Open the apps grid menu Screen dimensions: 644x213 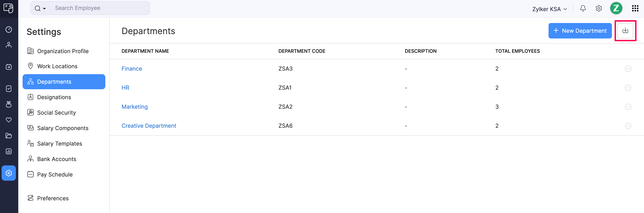coord(635,8)
